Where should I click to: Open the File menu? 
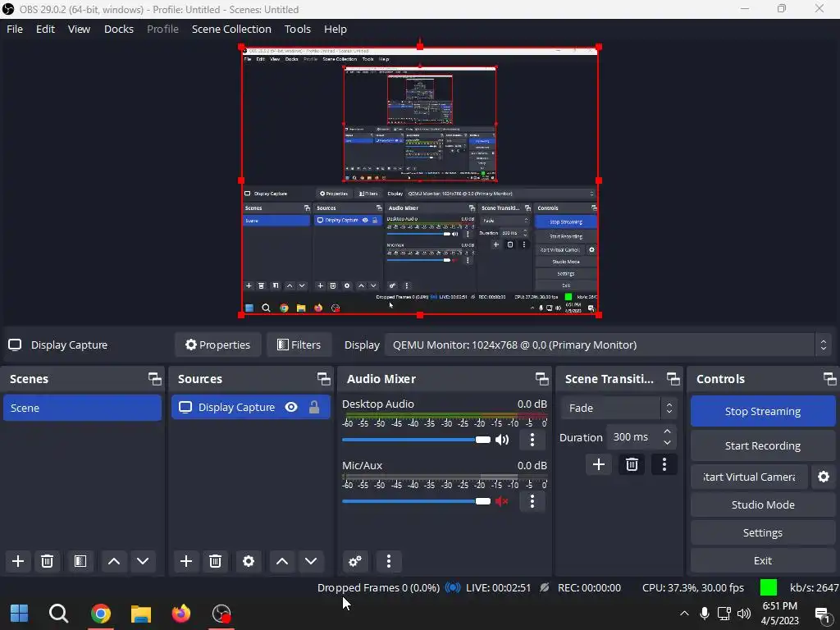pyautogui.click(x=15, y=29)
